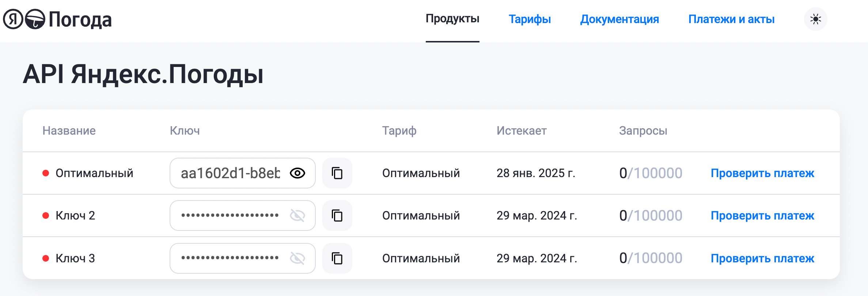Check payment for the Оптимальный key
868x296 pixels.
coord(762,173)
